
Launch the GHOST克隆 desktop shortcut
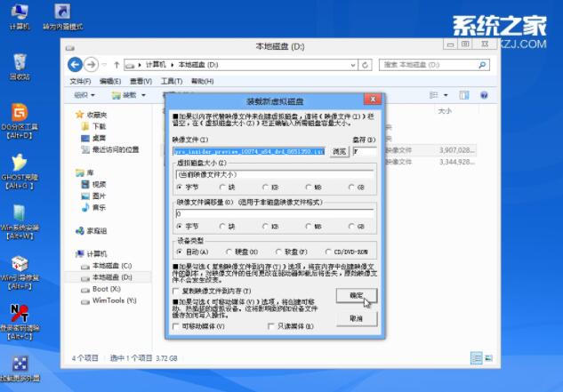pyautogui.click(x=19, y=167)
